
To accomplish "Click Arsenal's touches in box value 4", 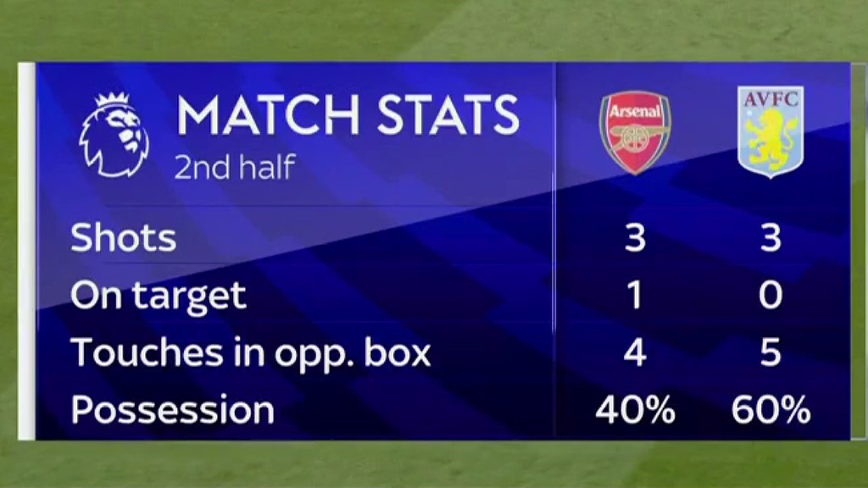I will click(x=635, y=352).
